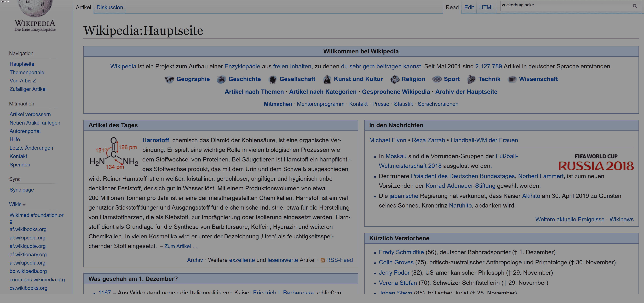Click the Sport Olympic rings icon
This screenshot has height=303, width=644.
click(437, 79)
